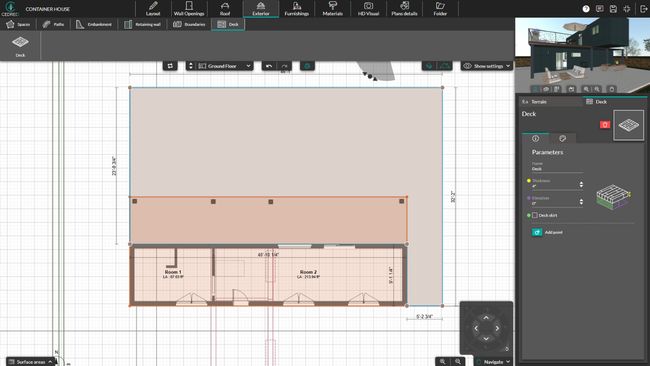The image size is (650, 366).
Task: Open the Retaining wall exterior tab
Action: [142, 24]
